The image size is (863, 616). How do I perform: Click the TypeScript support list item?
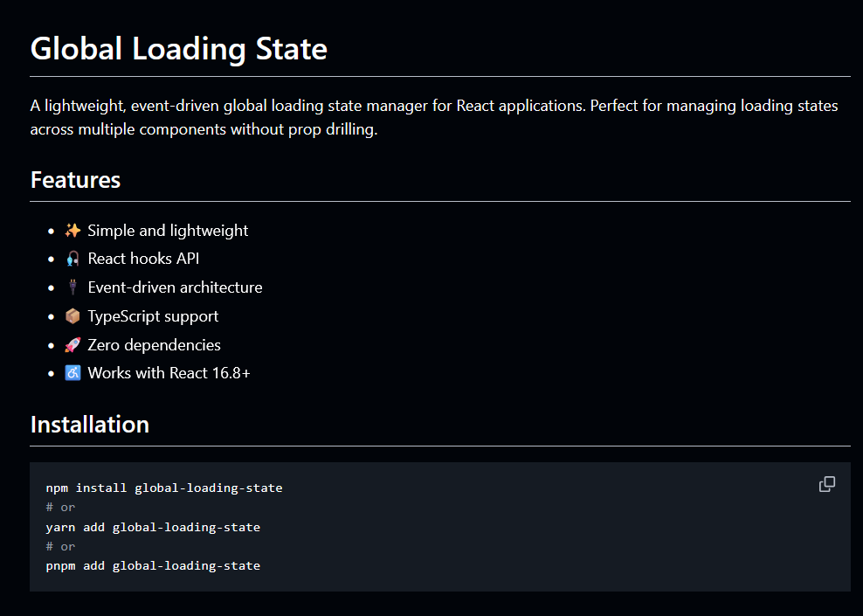152,315
